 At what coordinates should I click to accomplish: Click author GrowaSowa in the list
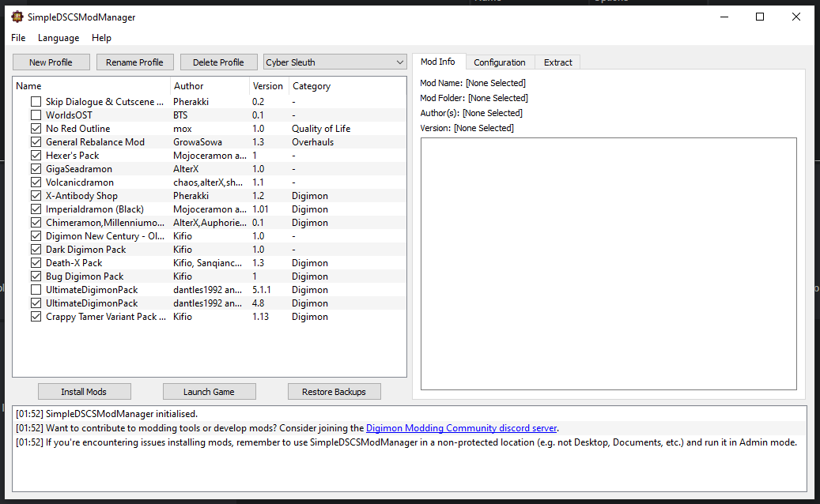(x=198, y=141)
